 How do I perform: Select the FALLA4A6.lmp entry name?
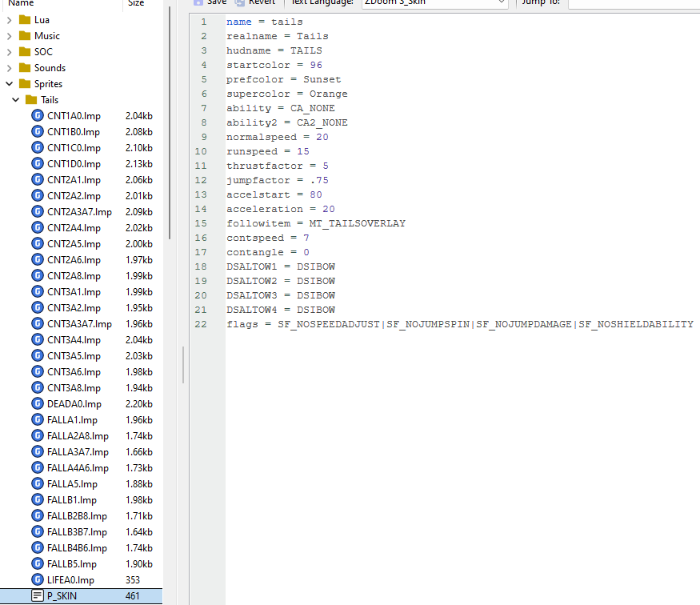(78, 468)
